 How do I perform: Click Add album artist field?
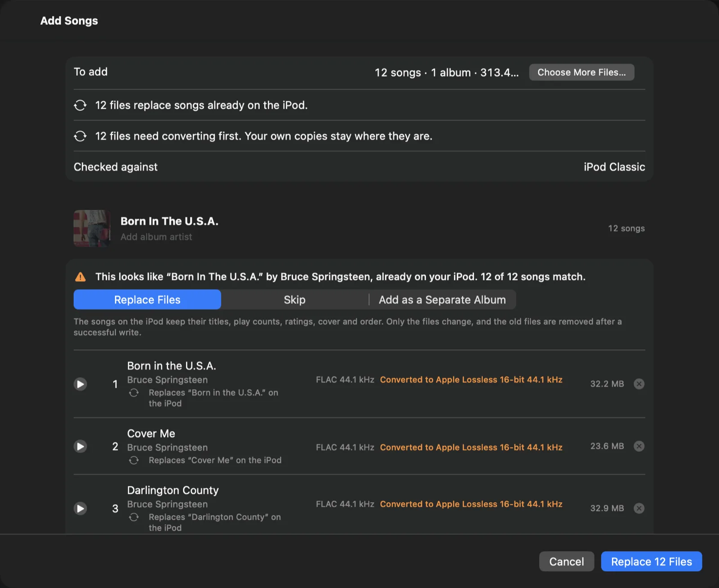156,237
